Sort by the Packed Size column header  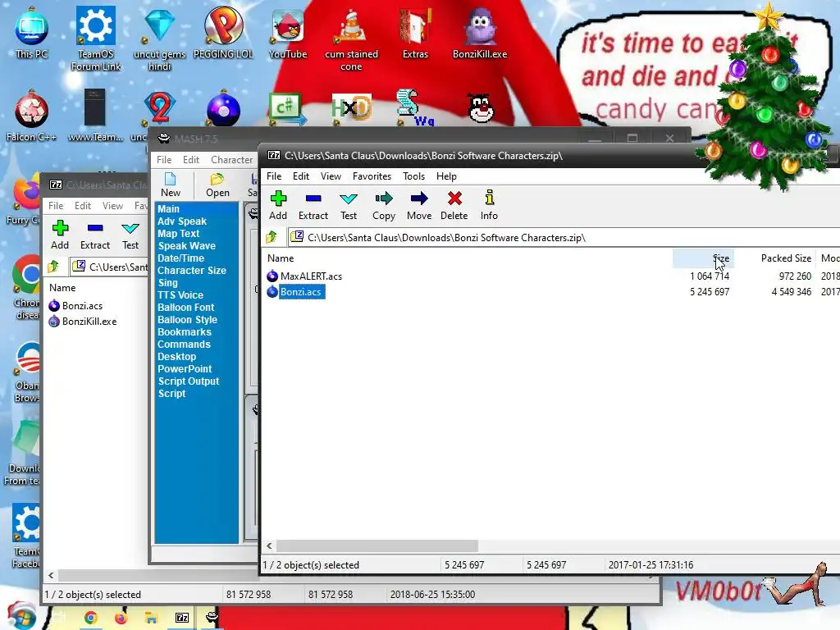click(774, 258)
